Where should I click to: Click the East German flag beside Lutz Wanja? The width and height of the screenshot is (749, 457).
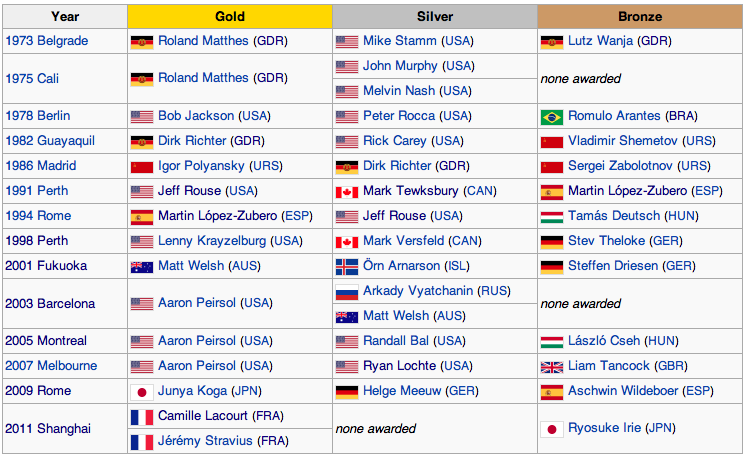(x=551, y=42)
